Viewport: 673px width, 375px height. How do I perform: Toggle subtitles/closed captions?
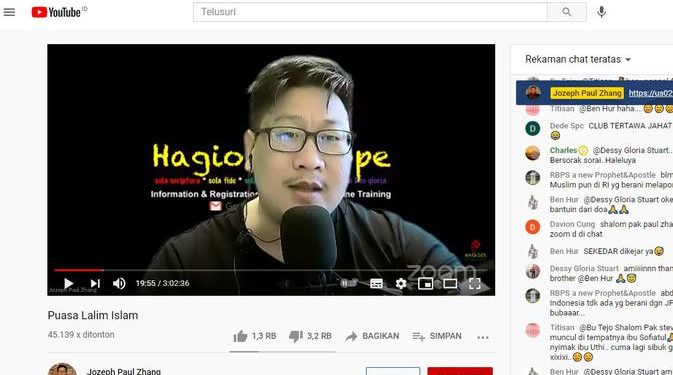376,283
